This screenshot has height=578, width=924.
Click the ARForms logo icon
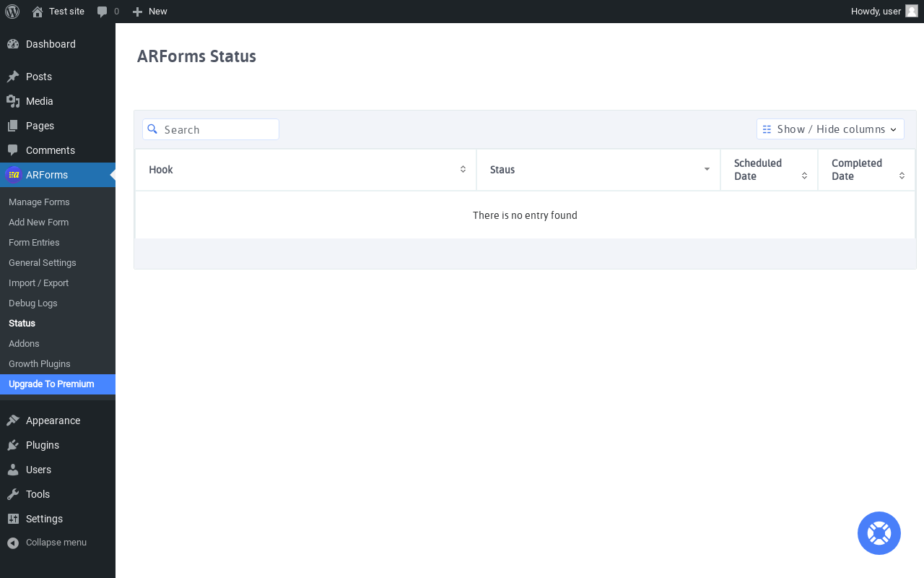click(14, 175)
